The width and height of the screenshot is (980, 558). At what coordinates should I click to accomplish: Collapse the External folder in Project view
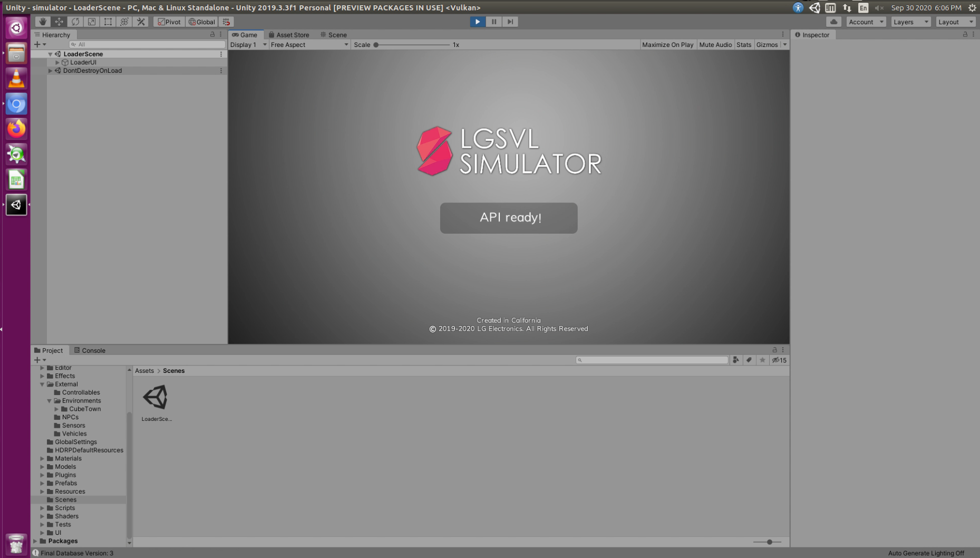[x=42, y=384]
